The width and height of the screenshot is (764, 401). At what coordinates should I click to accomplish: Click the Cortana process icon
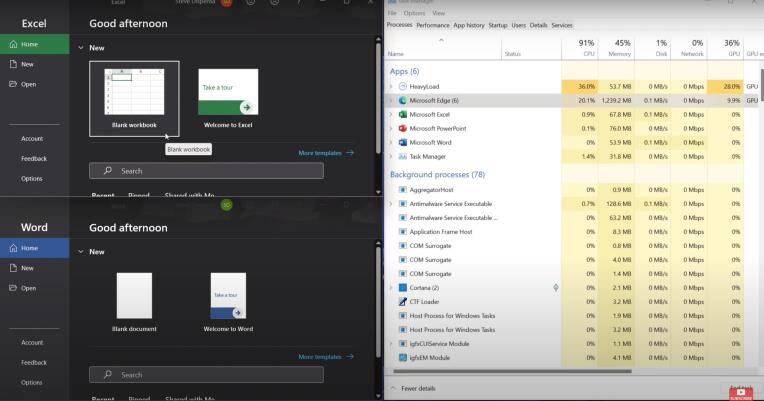402,288
